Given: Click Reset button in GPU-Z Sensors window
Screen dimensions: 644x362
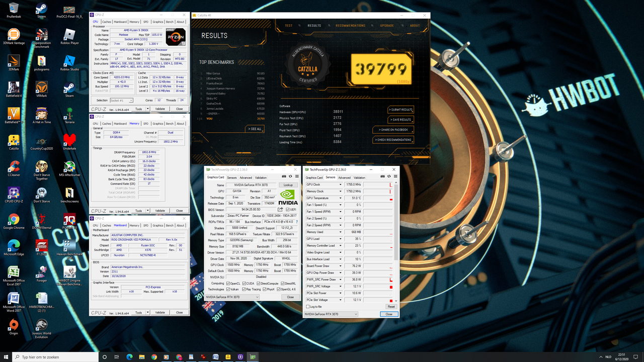Looking at the screenshot, I should pyautogui.click(x=391, y=306).
